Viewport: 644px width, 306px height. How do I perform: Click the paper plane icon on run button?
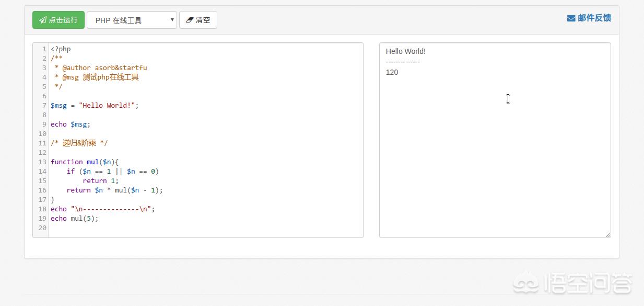click(43, 20)
